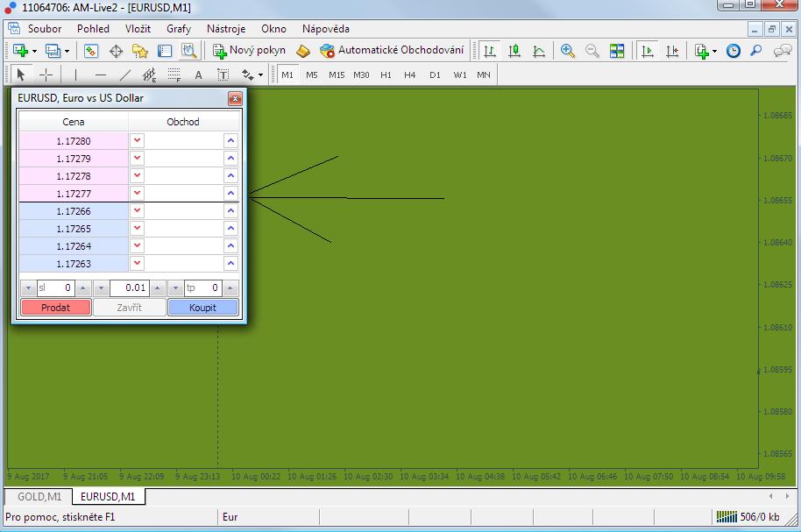Open the chat bubbles icon
The image size is (801, 532).
click(782, 51)
